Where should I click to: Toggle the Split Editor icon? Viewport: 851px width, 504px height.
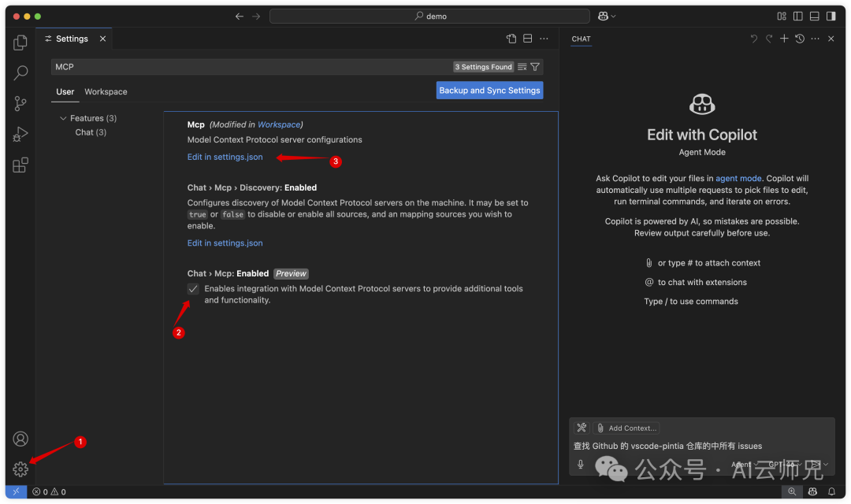(526, 38)
